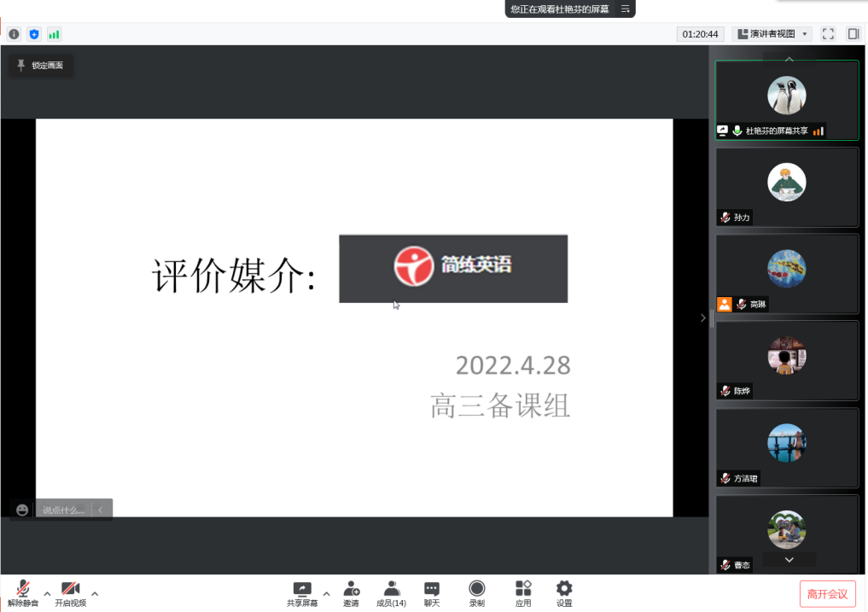Click the red 离开会议 leave button
This screenshot has width=868, height=612.
coord(827,594)
